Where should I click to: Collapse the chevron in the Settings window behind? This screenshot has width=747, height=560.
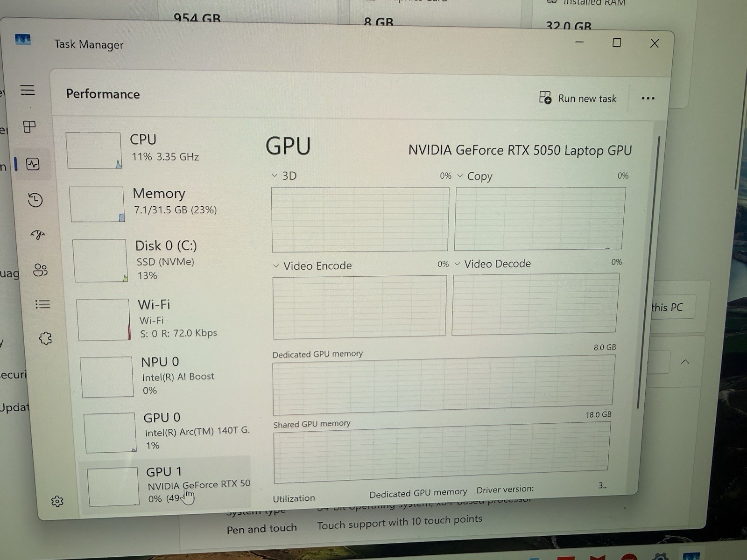click(x=685, y=362)
